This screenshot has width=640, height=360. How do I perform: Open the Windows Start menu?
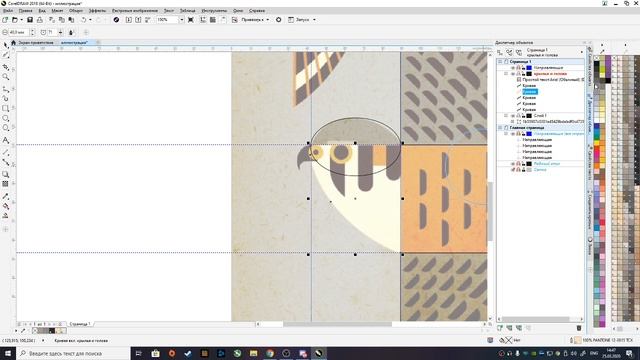pos(8,353)
